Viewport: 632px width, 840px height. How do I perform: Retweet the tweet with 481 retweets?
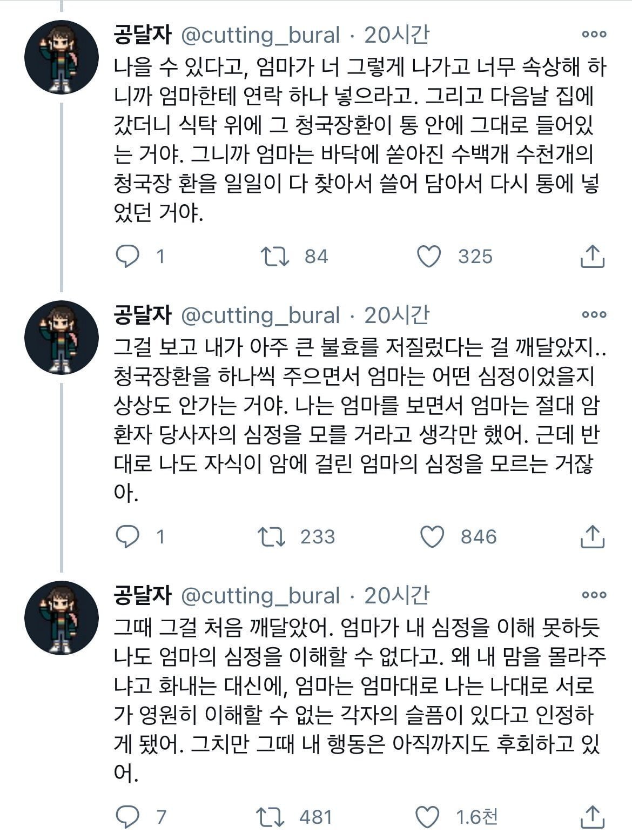point(272,817)
